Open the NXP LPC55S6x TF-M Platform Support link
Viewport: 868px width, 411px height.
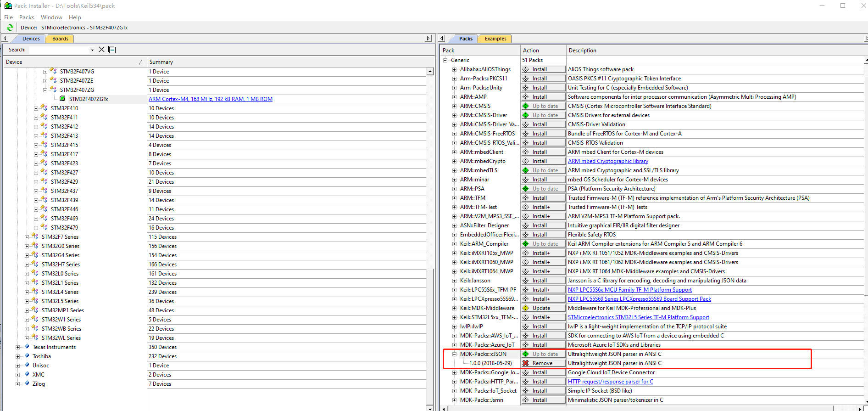click(x=629, y=290)
